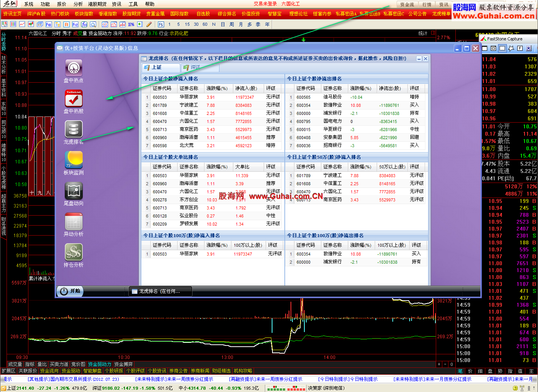Click 资讯主页 in red navigation bar
Viewport: 538px width, 392px height.
pyautogui.click(x=12, y=14)
